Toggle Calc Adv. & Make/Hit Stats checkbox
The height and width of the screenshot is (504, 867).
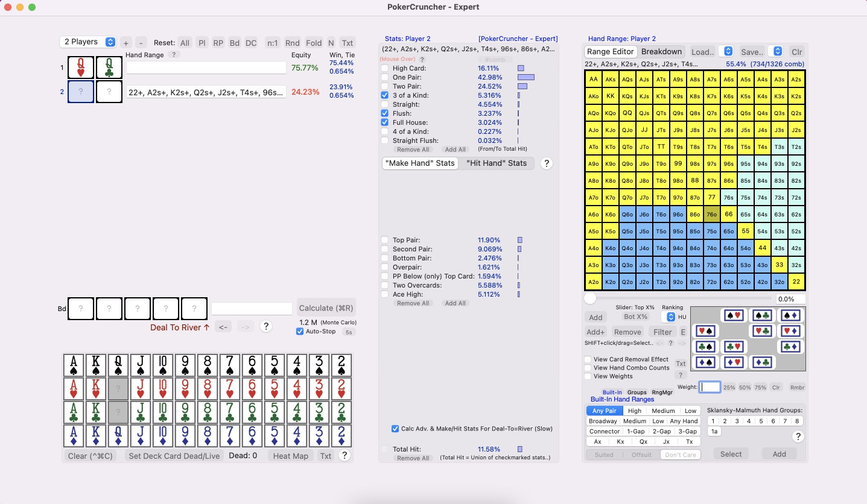395,429
